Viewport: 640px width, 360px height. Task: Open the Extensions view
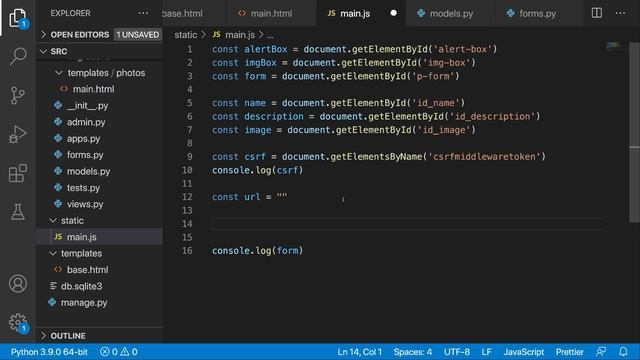tap(18, 173)
